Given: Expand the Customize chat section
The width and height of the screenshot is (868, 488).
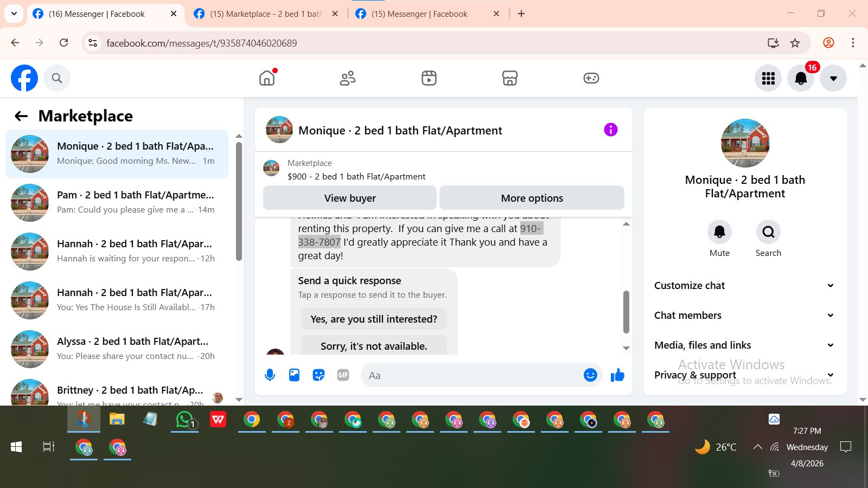Looking at the screenshot, I should 744,285.
